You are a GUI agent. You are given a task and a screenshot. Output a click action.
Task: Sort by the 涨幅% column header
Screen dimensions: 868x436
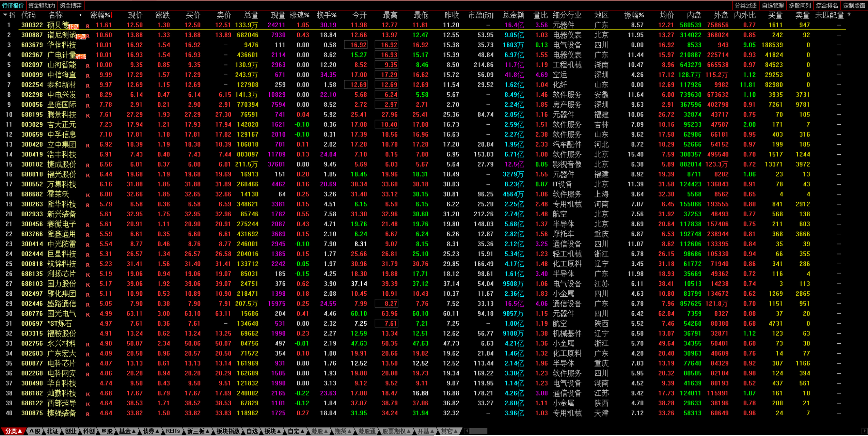point(101,15)
